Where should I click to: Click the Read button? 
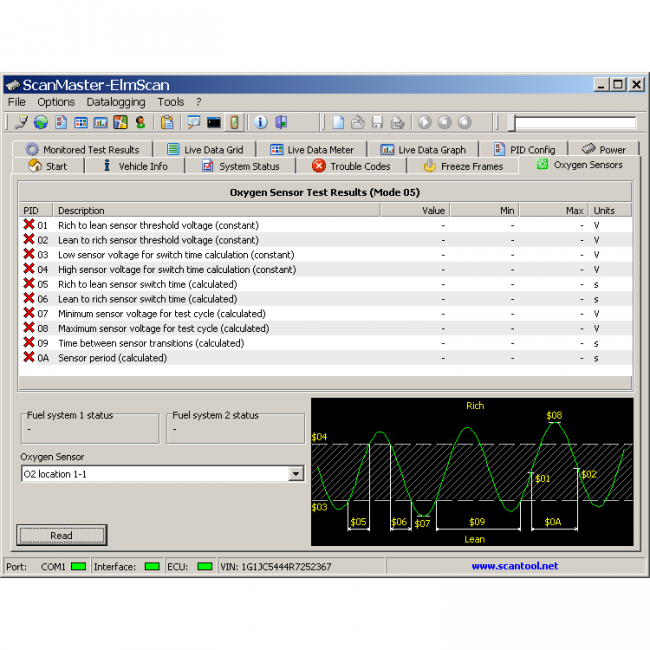point(61,535)
